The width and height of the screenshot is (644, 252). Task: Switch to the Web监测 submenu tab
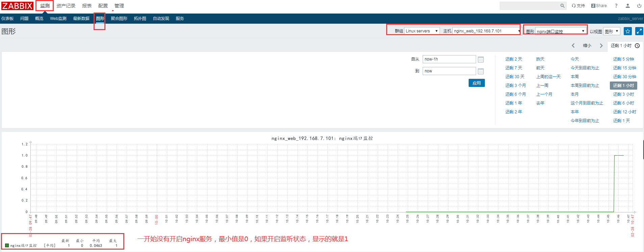pyautogui.click(x=58, y=19)
